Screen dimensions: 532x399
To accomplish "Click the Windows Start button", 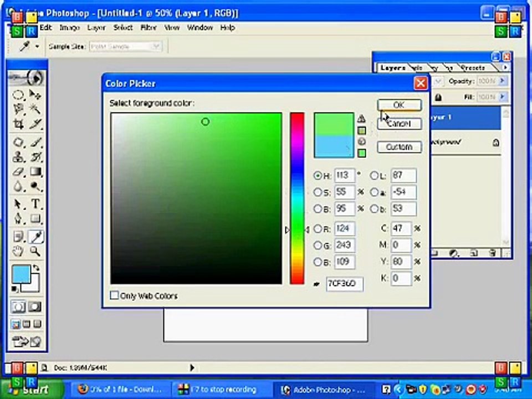I will tap(33, 389).
